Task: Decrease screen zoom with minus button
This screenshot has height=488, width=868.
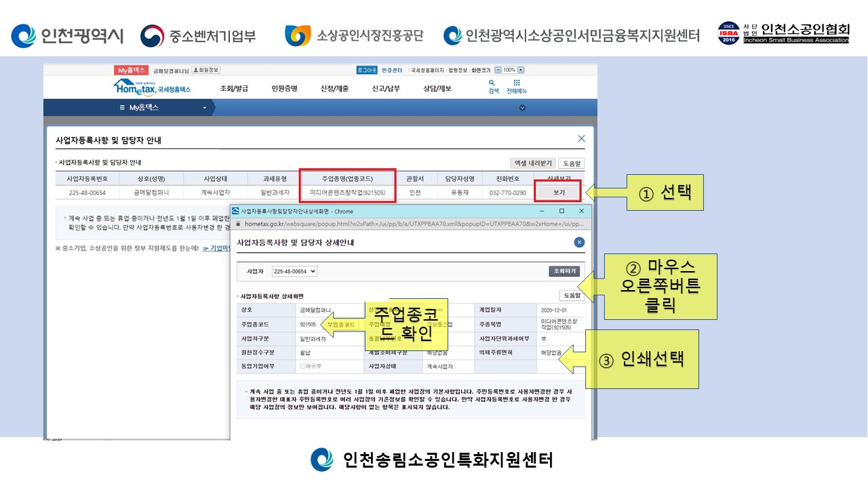Action: tap(498, 70)
